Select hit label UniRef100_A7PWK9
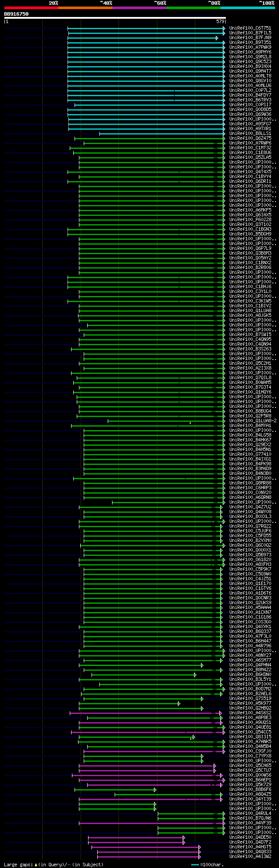 250,47
